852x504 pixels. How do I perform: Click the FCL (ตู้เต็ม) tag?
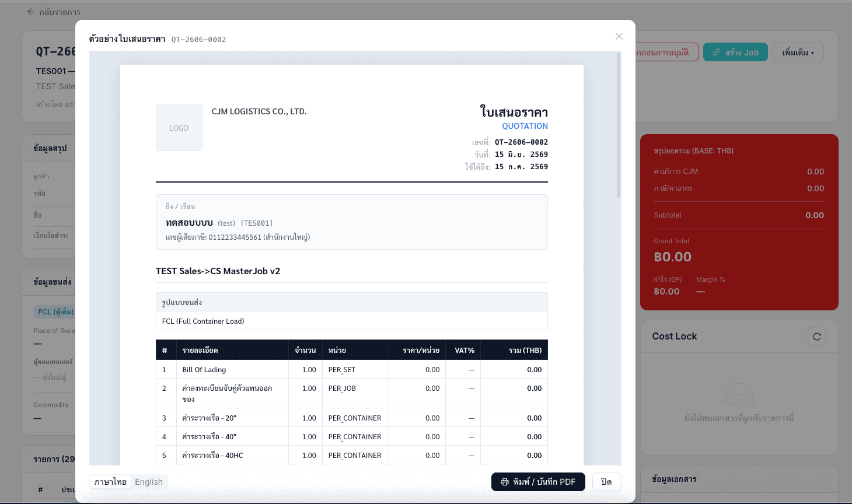coord(56,312)
